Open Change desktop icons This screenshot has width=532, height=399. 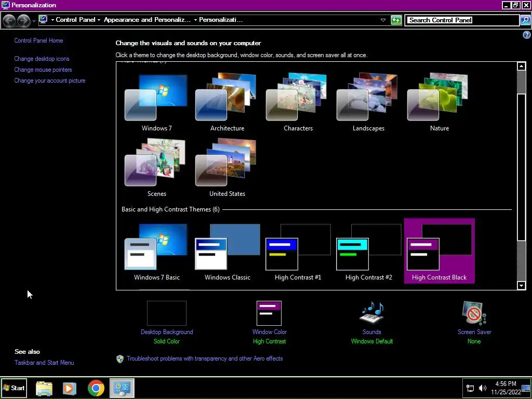[42, 59]
